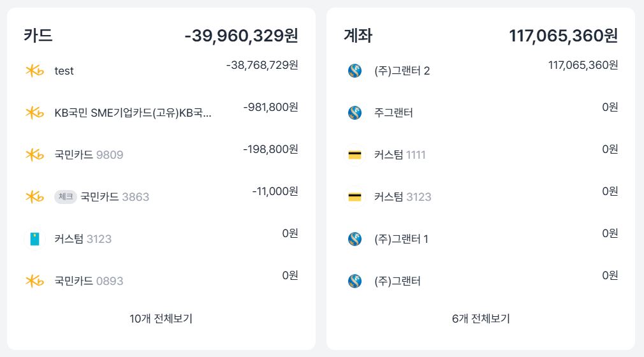Click the Shinhan bank logo for (주)그랜터 2
The width and height of the screenshot is (644, 357).
[355, 71]
